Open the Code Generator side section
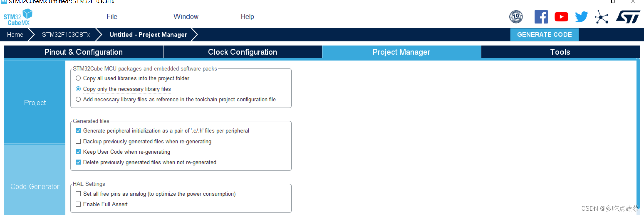The height and width of the screenshot is (215, 644). [x=35, y=180]
